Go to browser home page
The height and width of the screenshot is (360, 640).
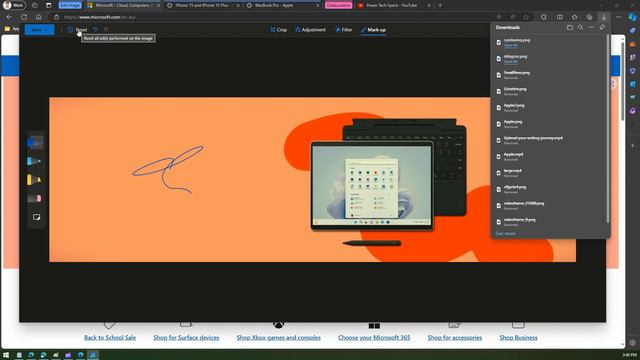tap(38, 17)
